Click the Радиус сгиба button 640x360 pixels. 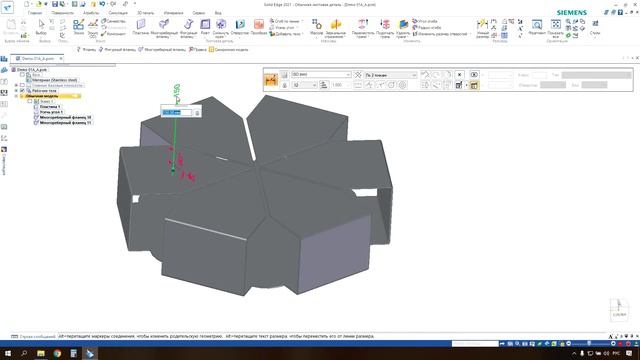427,27
